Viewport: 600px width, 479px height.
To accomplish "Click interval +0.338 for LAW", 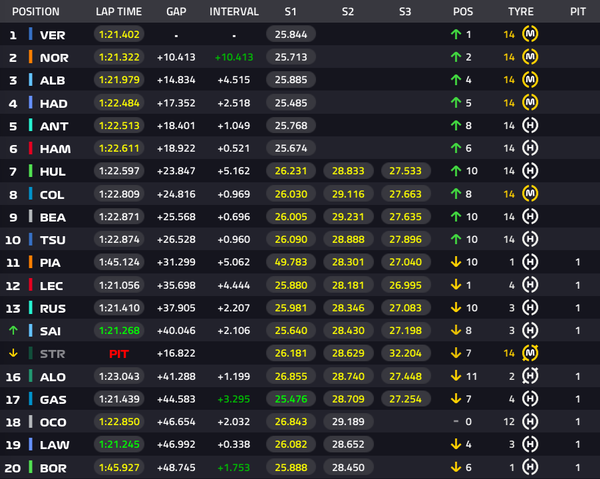I will (x=234, y=445).
